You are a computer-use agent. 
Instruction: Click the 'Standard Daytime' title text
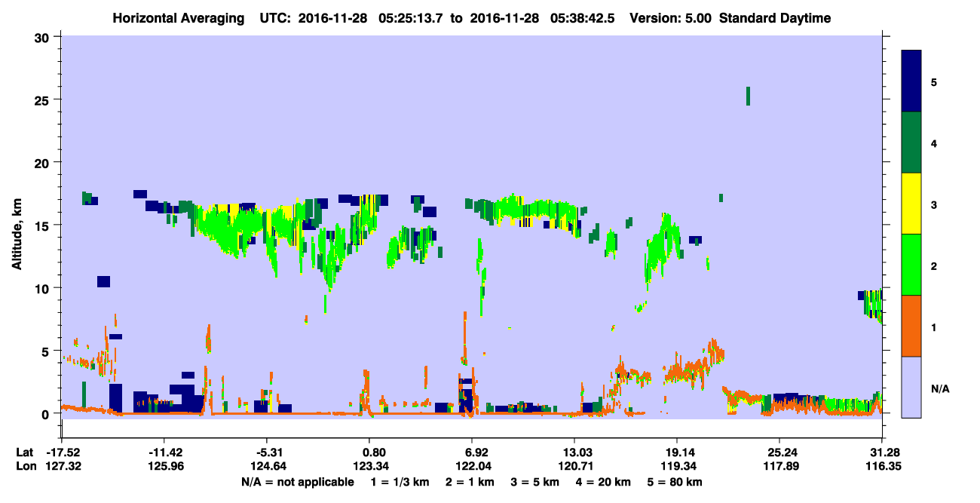tap(775, 18)
